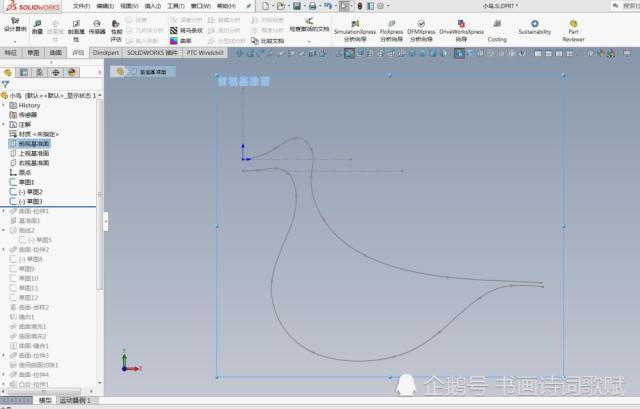Open dropdown under Check Active Document
The image size is (640, 409).
point(309,41)
